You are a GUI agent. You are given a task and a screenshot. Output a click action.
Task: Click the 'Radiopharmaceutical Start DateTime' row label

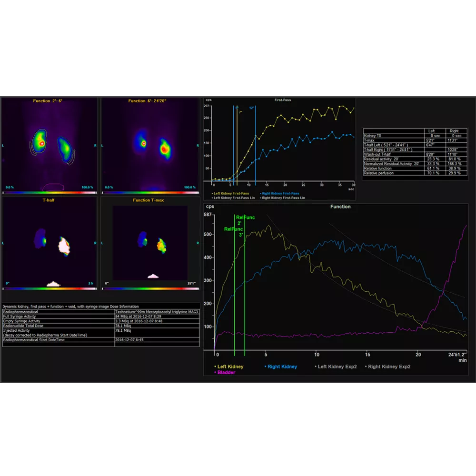click(x=34, y=340)
